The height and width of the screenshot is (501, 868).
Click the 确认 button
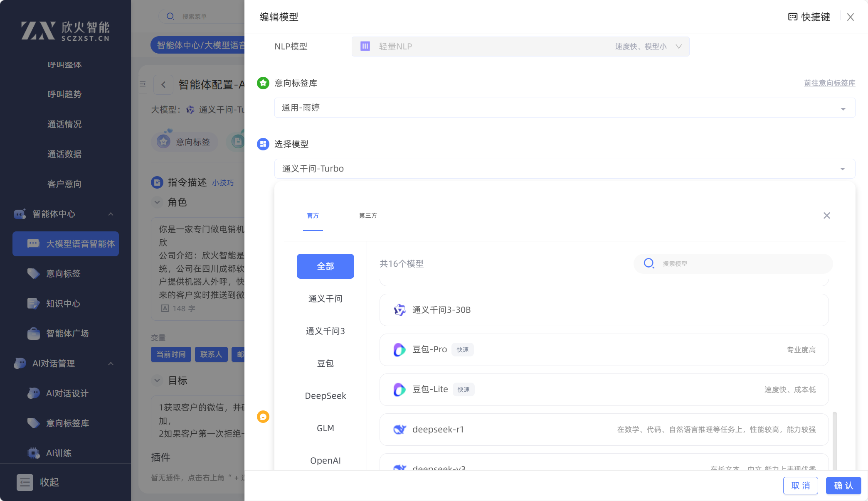(x=843, y=486)
